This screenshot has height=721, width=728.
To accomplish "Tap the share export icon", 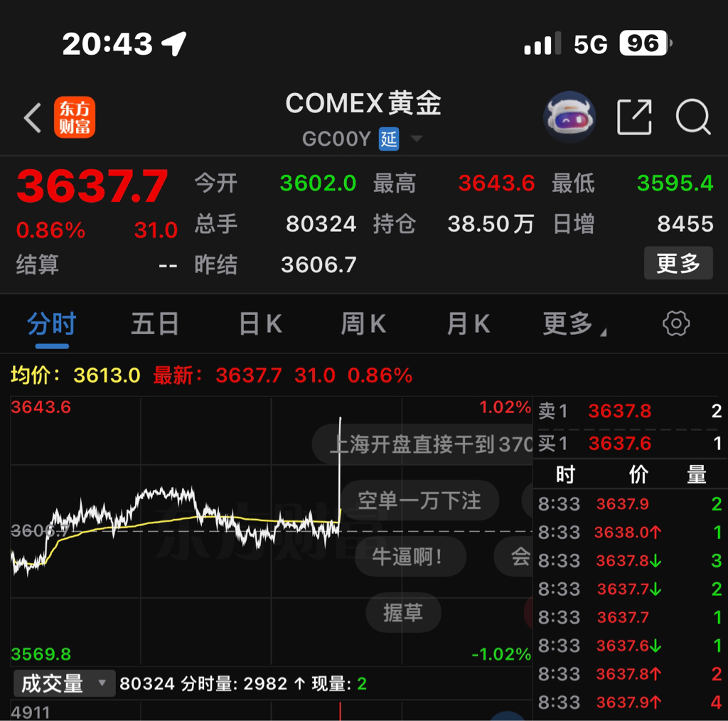I will coord(634,117).
